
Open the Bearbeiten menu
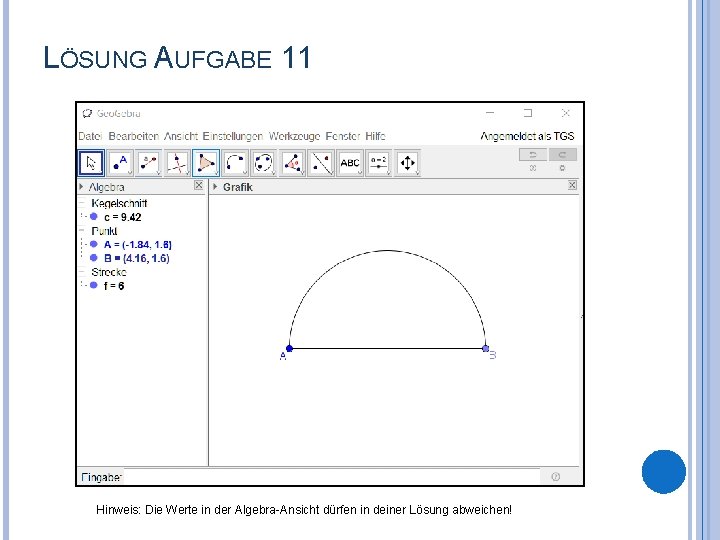[134, 136]
